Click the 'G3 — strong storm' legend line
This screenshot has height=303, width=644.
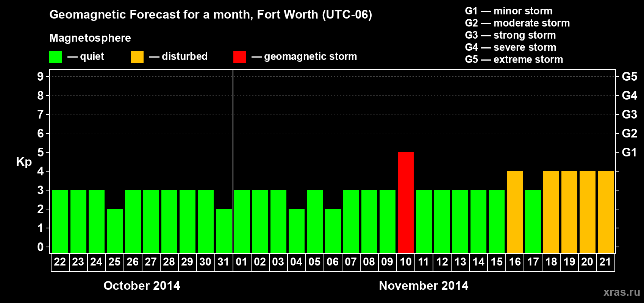click(510, 35)
